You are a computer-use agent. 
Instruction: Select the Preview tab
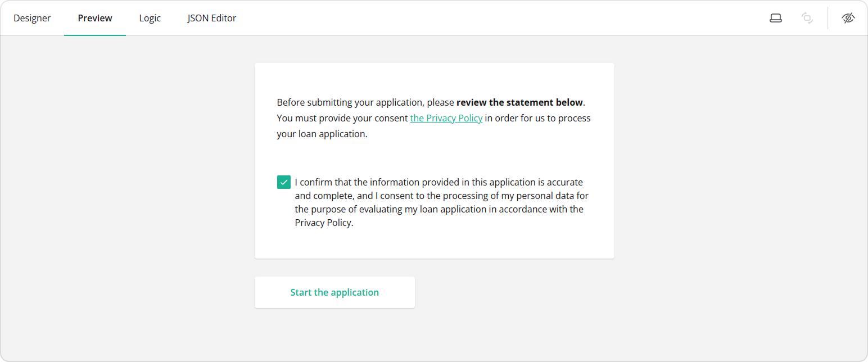tap(94, 17)
